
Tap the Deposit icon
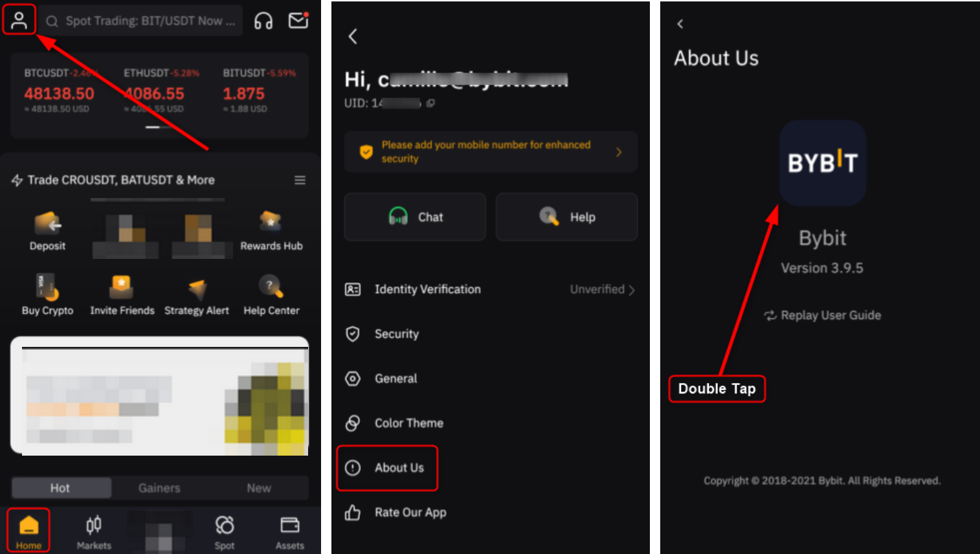click(47, 224)
